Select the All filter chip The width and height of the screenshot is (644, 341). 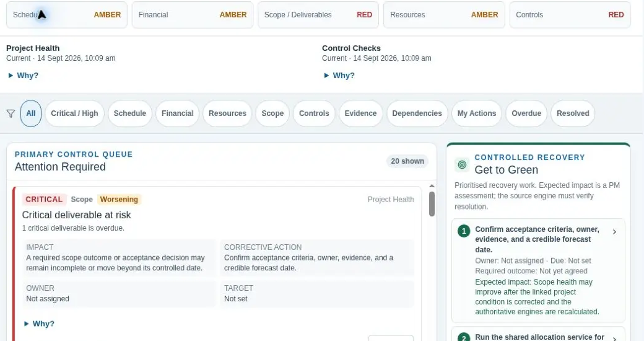[x=31, y=113]
